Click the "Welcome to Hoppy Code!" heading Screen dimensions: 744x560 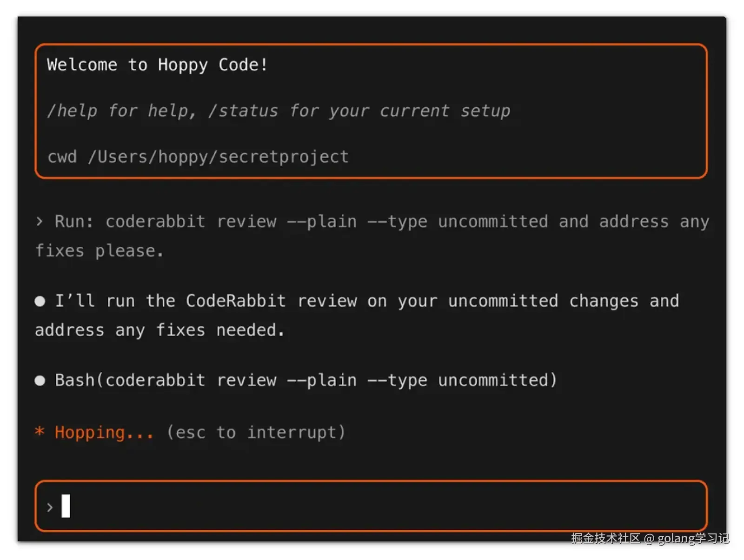pos(157,65)
